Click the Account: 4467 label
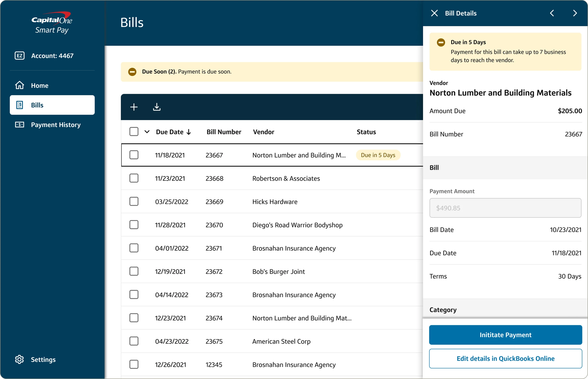 (x=52, y=56)
